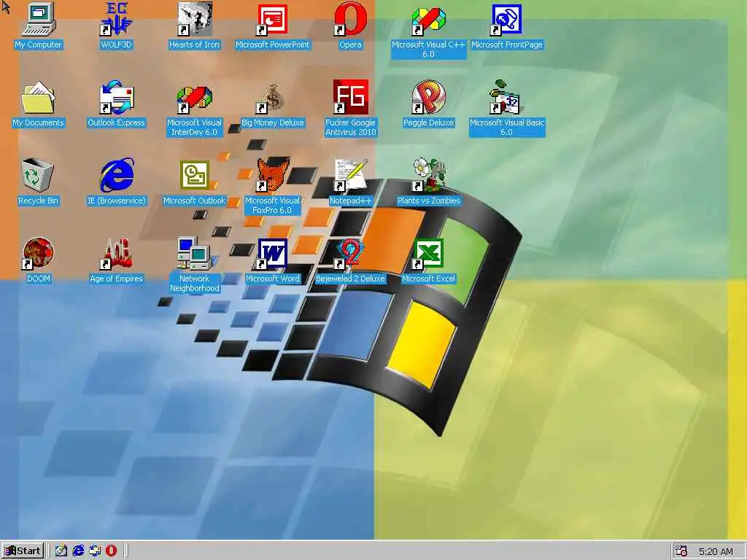Viewport: 747px width, 560px height.
Task: Launch Opera from the quick launch bar
Action: (x=111, y=551)
